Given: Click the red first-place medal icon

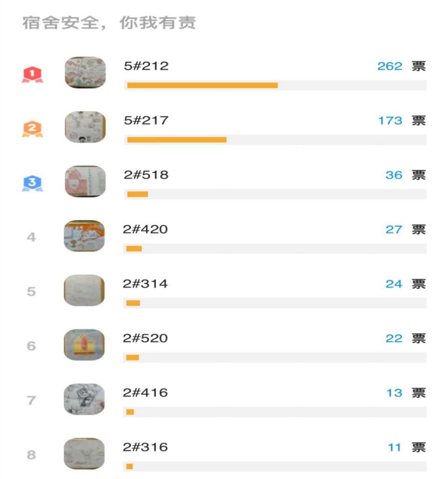Looking at the screenshot, I should (x=33, y=74).
